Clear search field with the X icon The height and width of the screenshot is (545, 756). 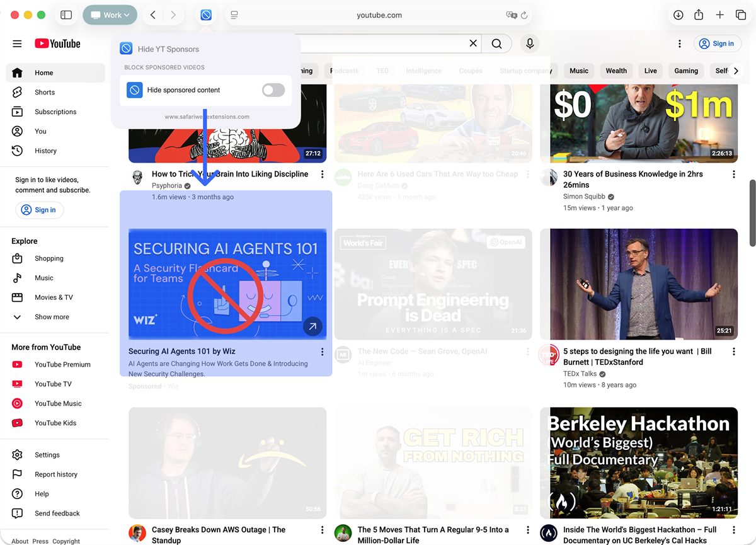tap(473, 43)
